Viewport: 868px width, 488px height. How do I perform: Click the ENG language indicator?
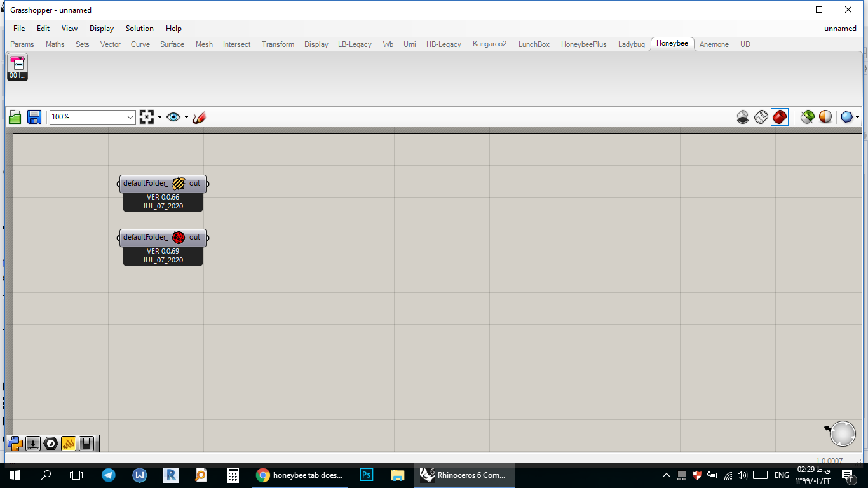tap(781, 475)
